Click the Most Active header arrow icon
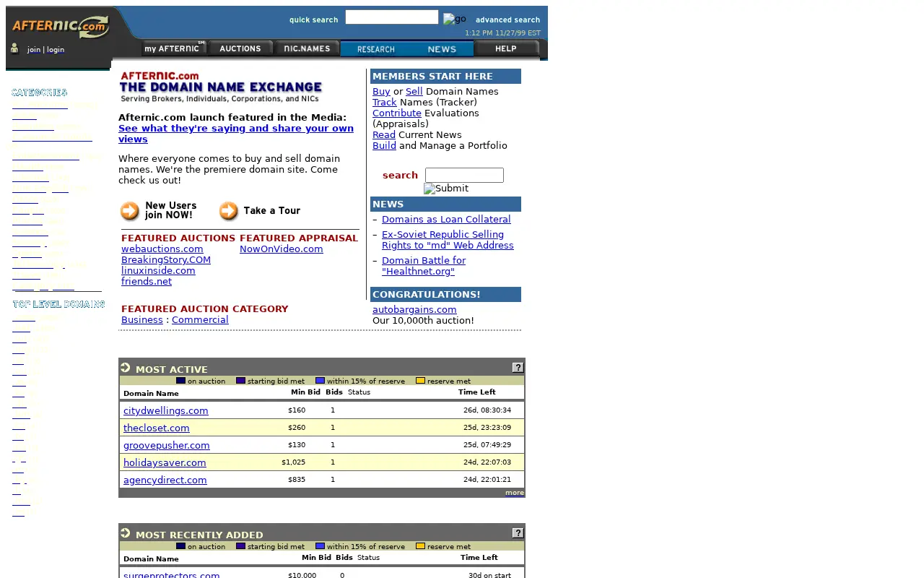This screenshot has width=924, height=578. point(126,368)
